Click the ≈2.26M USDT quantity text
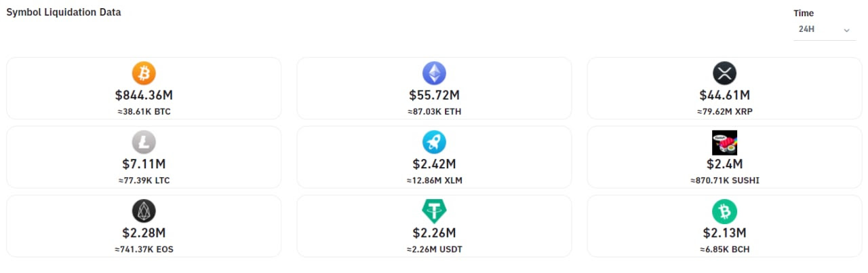Image resolution: width=868 pixels, height=273 pixels. (434, 249)
